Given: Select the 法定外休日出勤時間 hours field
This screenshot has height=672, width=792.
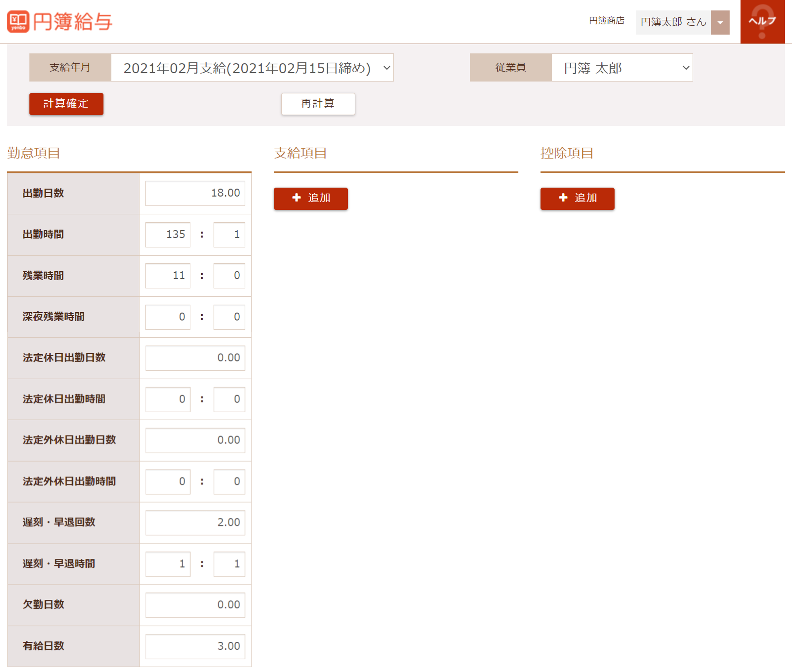Looking at the screenshot, I should (168, 482).
